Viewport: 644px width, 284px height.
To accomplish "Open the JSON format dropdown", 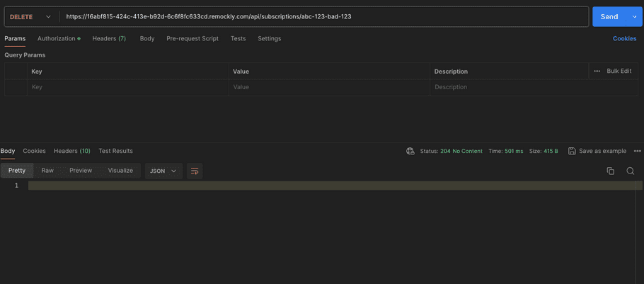I will coord(163,171).
